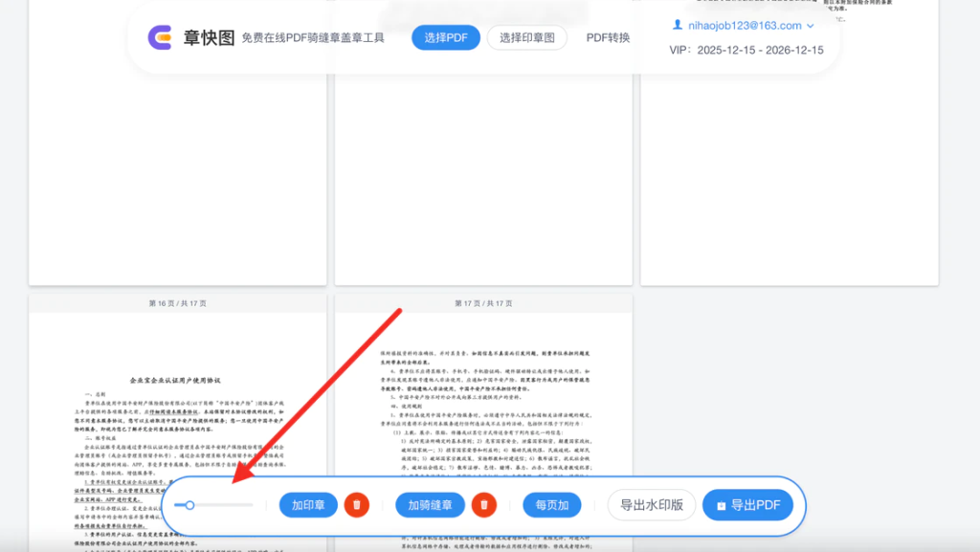Remove seal via trash icon after 加骑缝章
The width and height of the screenshot is (980, 552).
484,505
